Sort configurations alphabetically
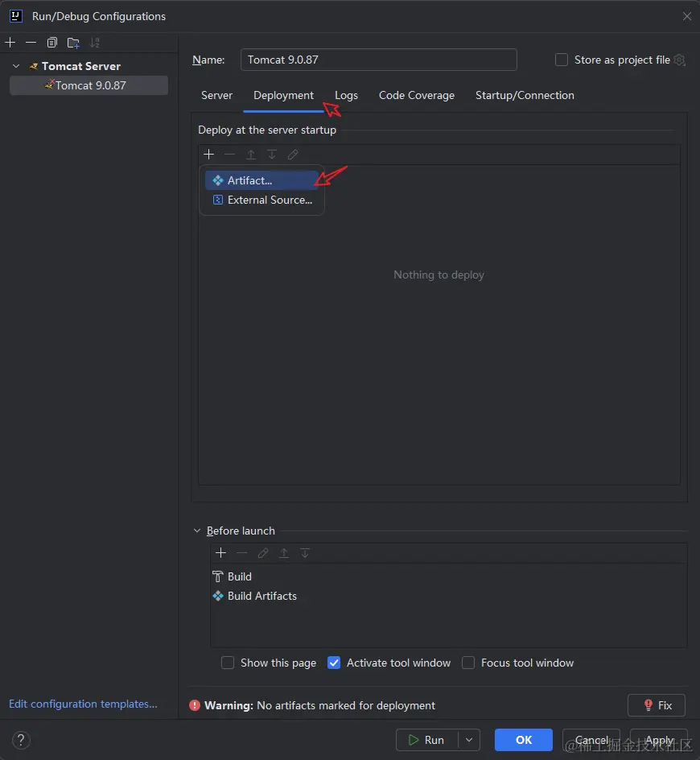This screenshot has height=760, width=700. coord(95,43)
